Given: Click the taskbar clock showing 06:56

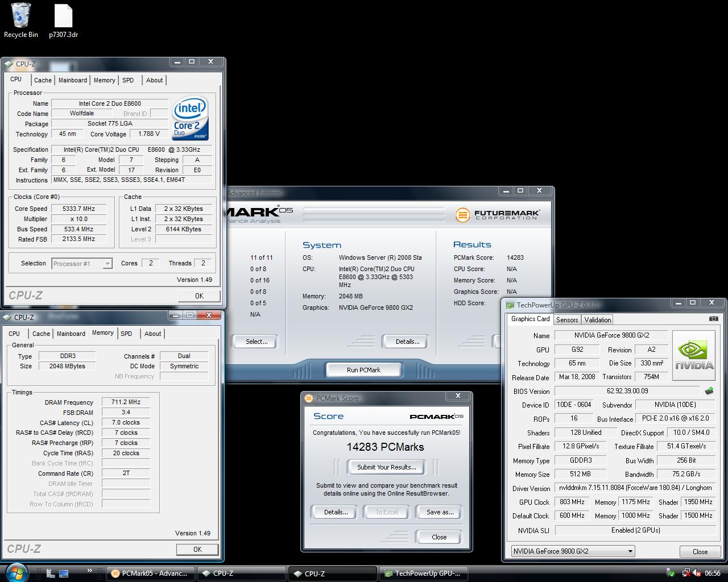Looking at the screenshot, I should [713, 573].
